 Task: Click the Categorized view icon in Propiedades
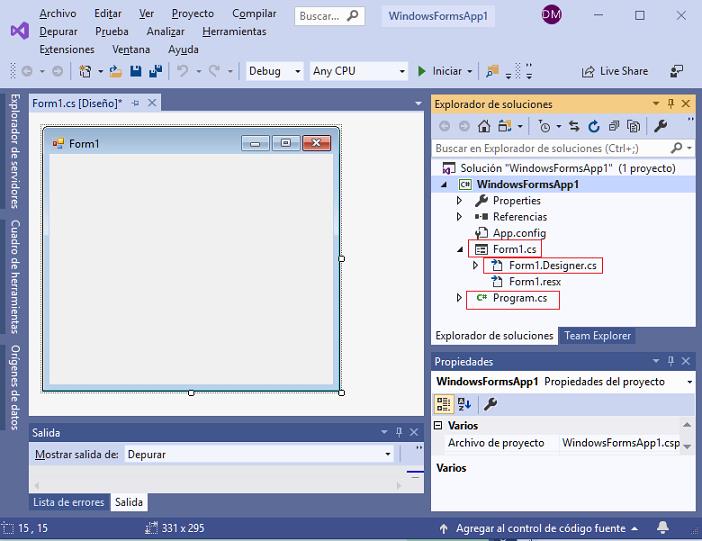tap(444, 404)
